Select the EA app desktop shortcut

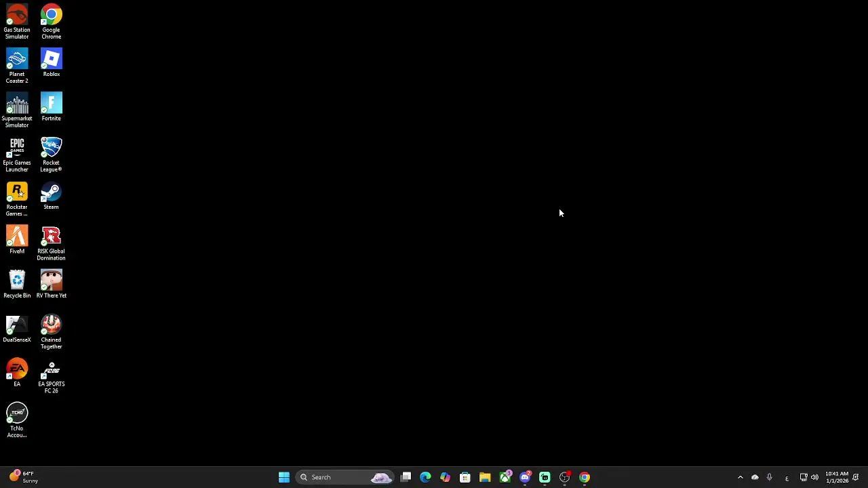(17, 373)
